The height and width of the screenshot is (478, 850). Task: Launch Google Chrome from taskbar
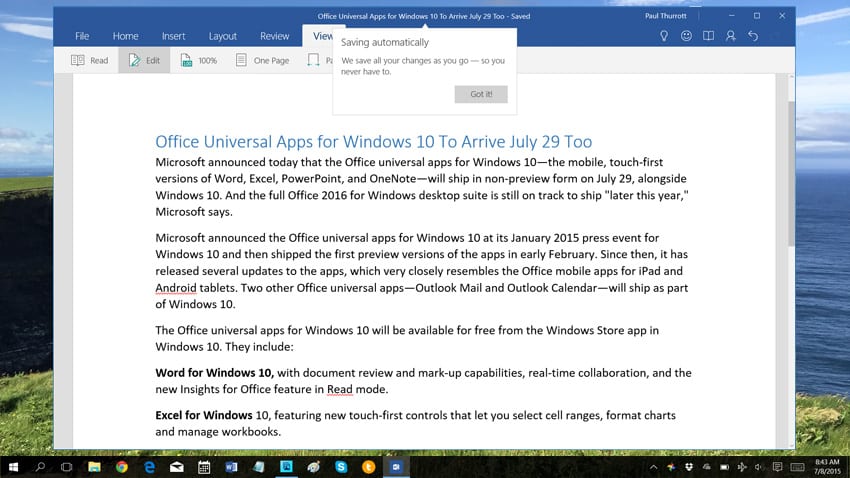point(121,467)
